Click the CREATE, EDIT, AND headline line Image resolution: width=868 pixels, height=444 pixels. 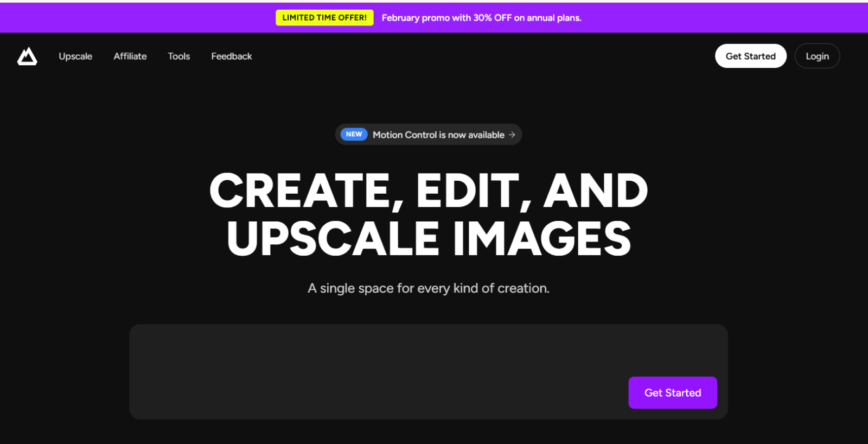[x=429, y=191]
